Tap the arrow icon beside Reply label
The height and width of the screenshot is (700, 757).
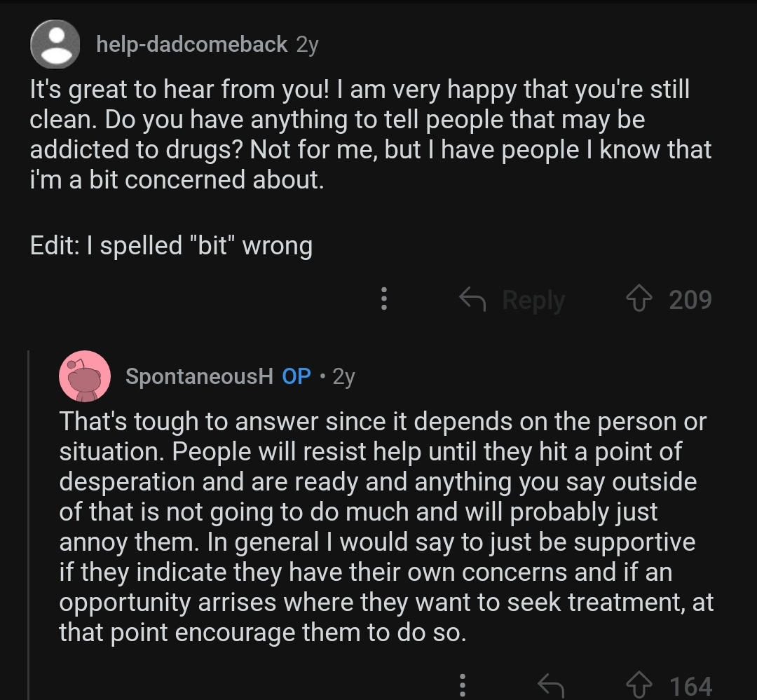click(x=473, y=300)
